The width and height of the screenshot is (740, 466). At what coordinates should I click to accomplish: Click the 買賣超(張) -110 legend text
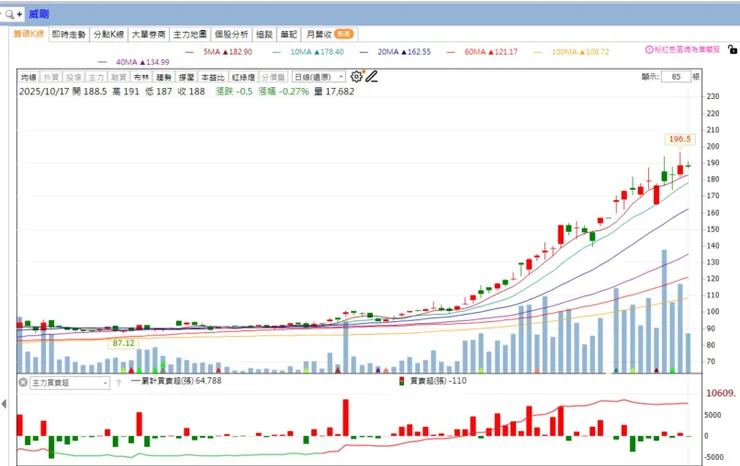(x=438, y=381)
